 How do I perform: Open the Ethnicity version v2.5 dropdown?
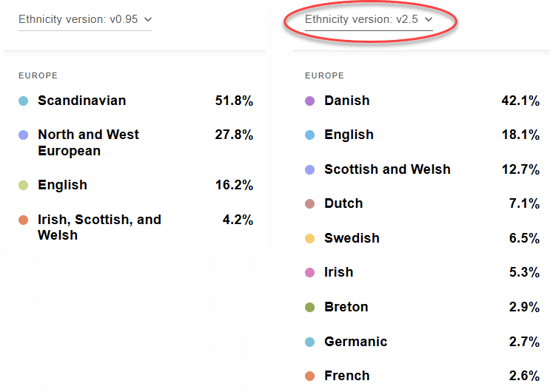(368, 19)
